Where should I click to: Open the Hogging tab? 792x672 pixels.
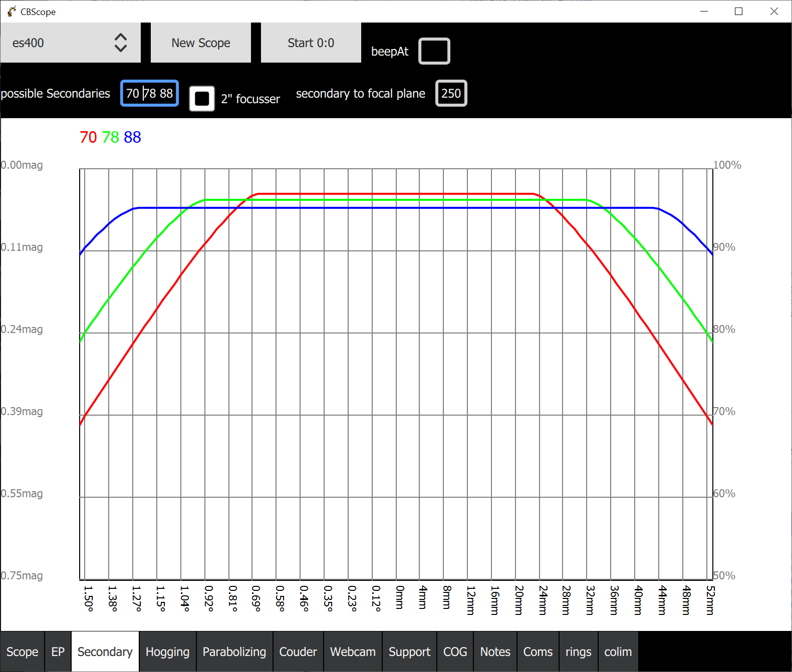(168, 651)
